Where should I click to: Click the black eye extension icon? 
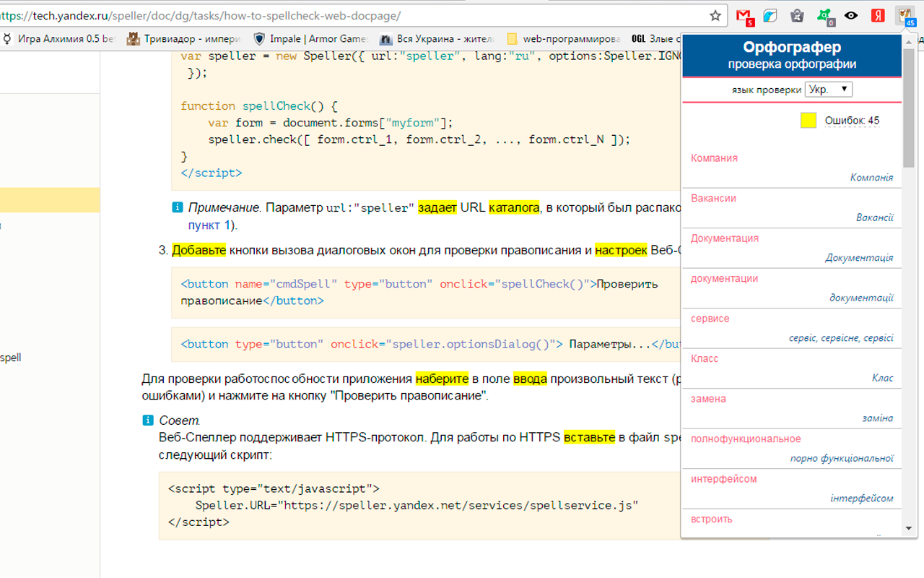point(851,15)
